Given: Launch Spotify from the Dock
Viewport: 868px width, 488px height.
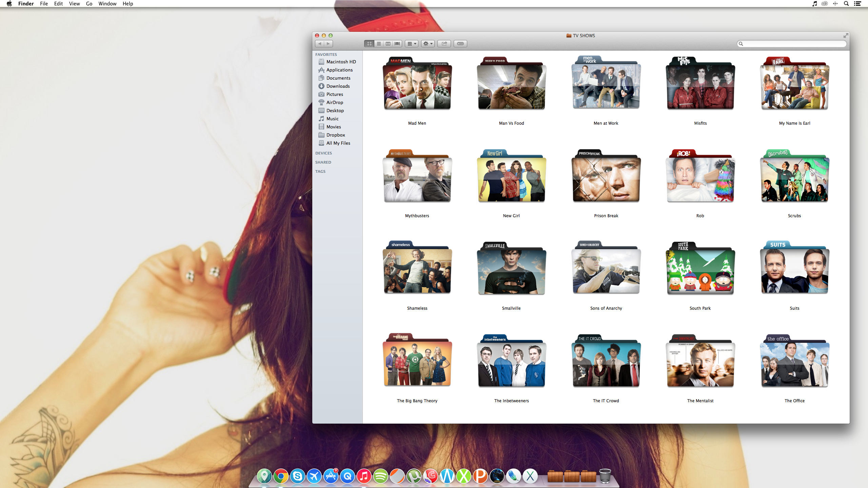Looking at the screenshot, I should (x=380, y=476).
